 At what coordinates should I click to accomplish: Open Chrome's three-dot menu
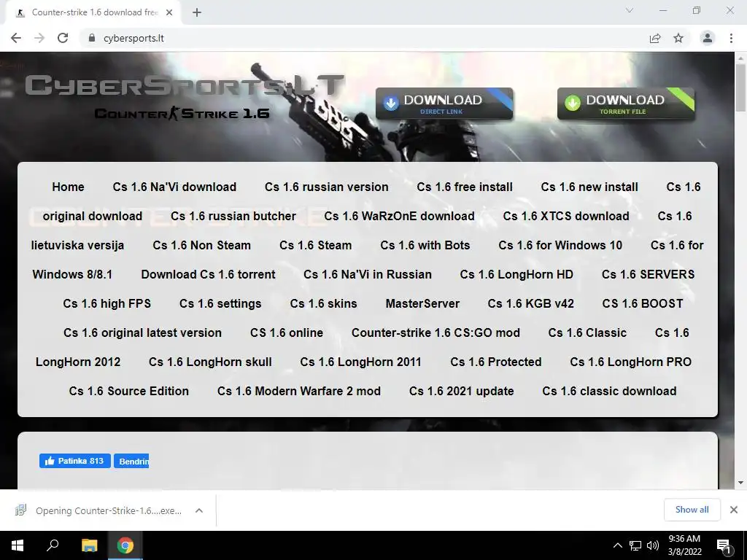tap(731, 38)
